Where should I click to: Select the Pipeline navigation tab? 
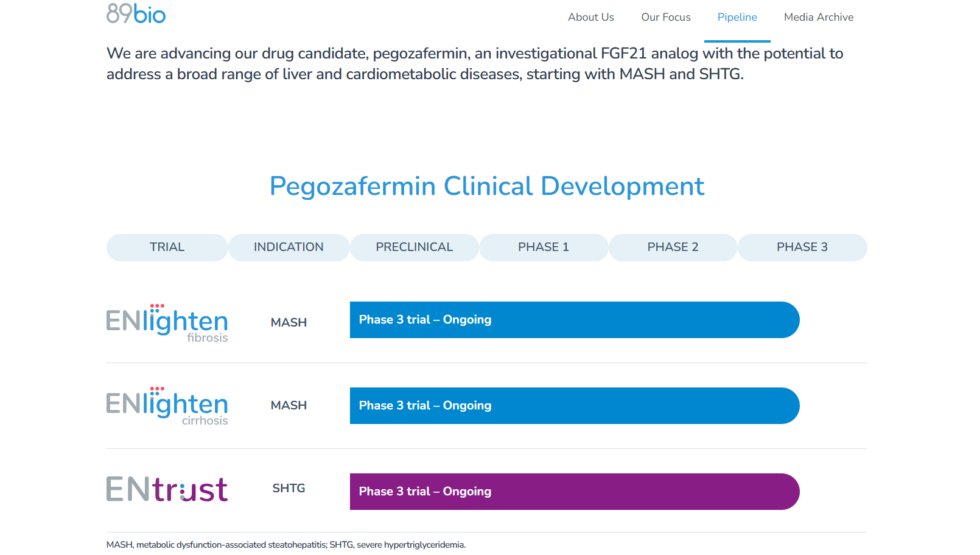pyautogui.click(x=737, y=17)
